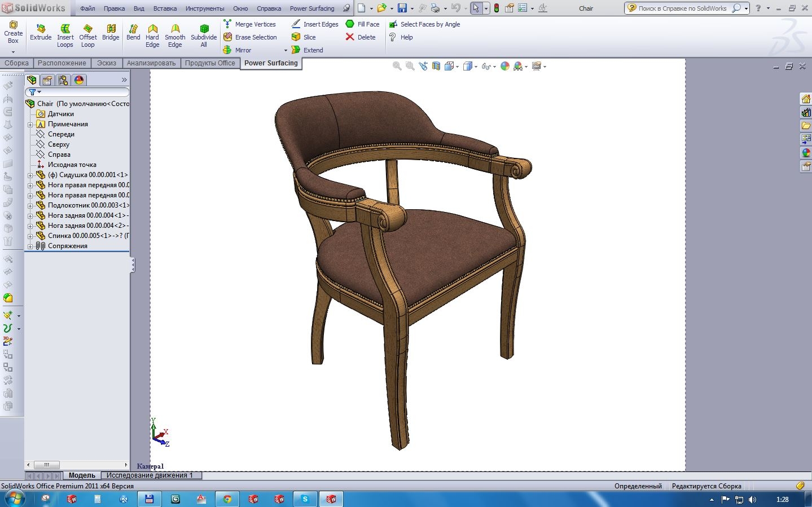Open the display style dropdown arrow

476,66
